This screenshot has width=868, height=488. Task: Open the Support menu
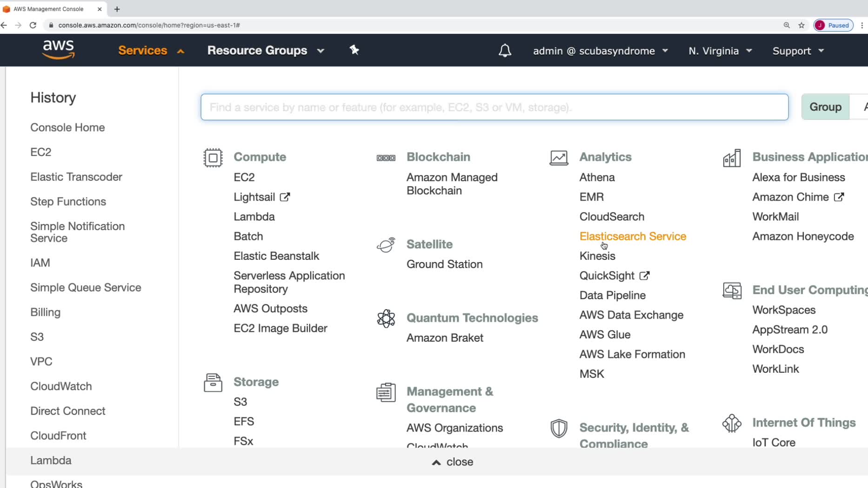(x=798, y=51)
